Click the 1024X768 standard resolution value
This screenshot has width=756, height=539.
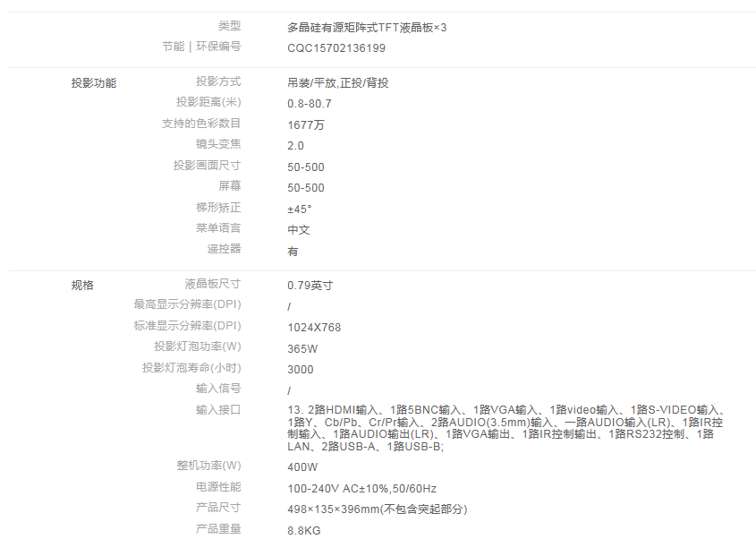314,328
